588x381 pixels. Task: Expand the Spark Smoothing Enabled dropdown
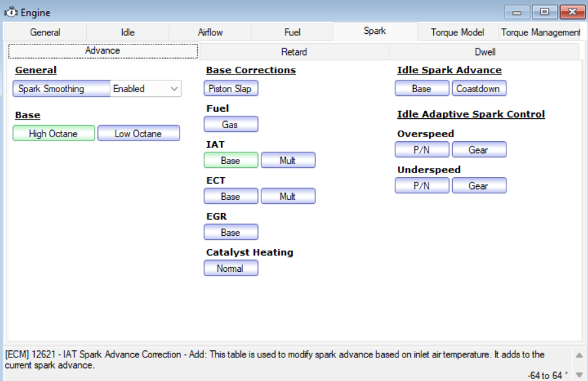coord(146,88)
